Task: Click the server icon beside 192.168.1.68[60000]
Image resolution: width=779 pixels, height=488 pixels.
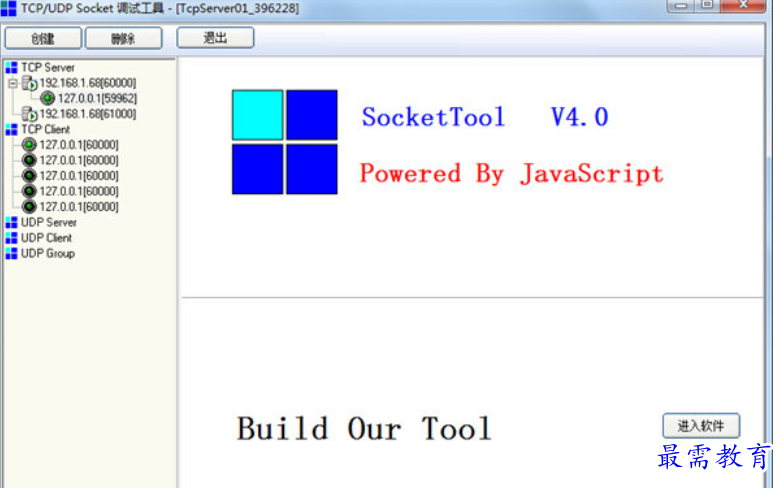Action: [29, 83]
